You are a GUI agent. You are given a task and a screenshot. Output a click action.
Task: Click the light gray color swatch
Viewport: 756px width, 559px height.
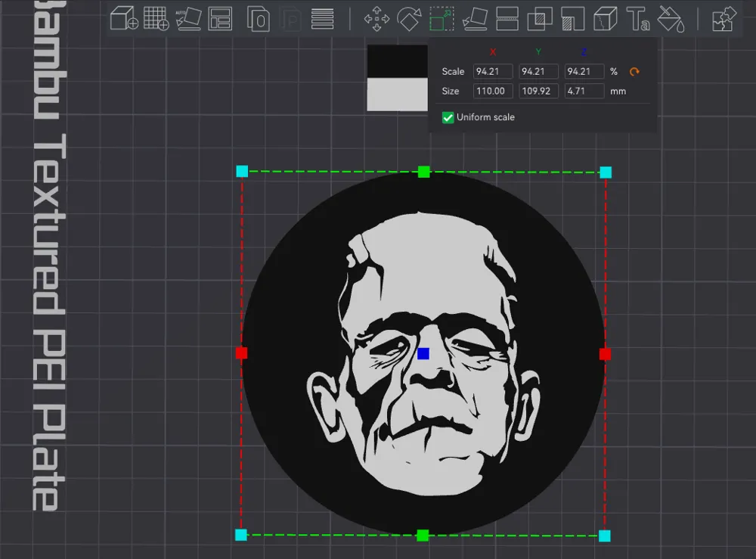tap(397, 95)
